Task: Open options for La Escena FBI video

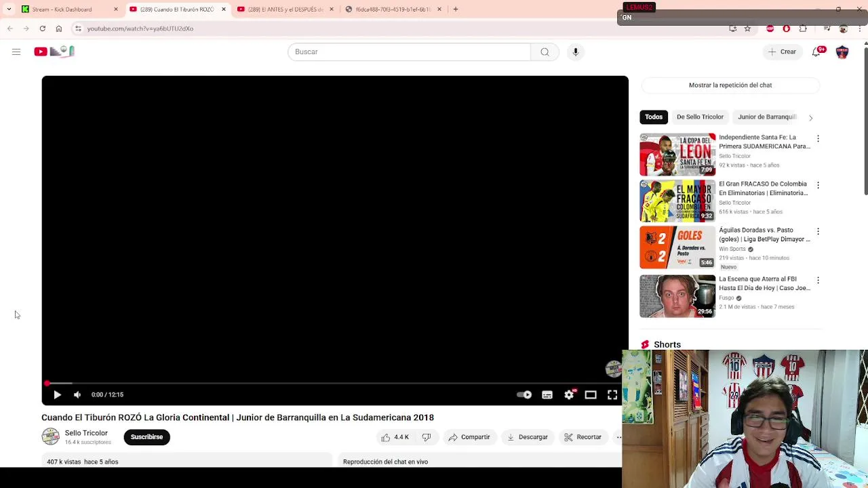Action: (818, 280)
